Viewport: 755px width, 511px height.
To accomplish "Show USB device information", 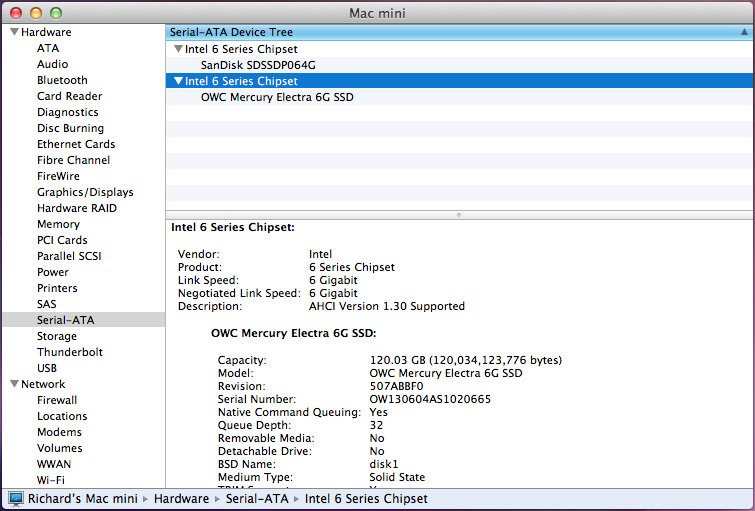I will 47,368.
